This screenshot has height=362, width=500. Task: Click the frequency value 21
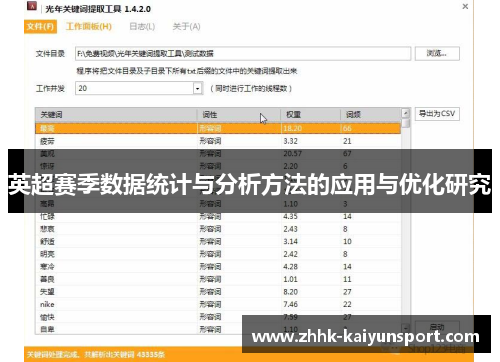point(347,141)
